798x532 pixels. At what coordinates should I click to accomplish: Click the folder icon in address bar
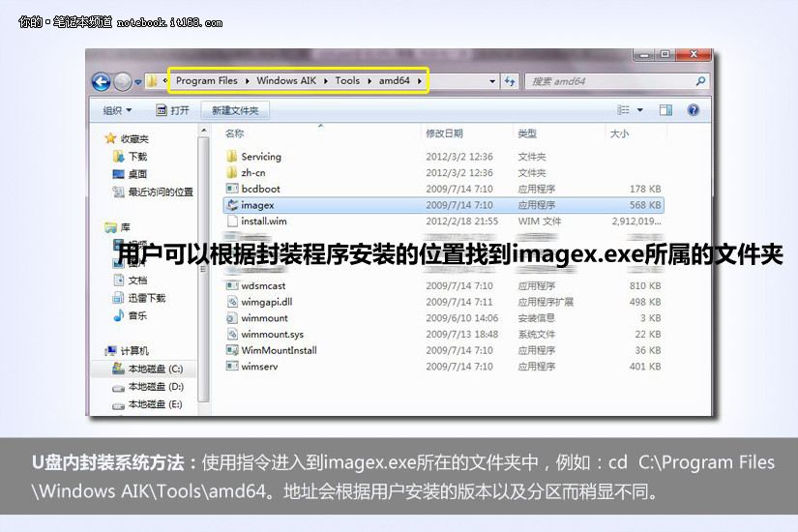coord(152,81)
